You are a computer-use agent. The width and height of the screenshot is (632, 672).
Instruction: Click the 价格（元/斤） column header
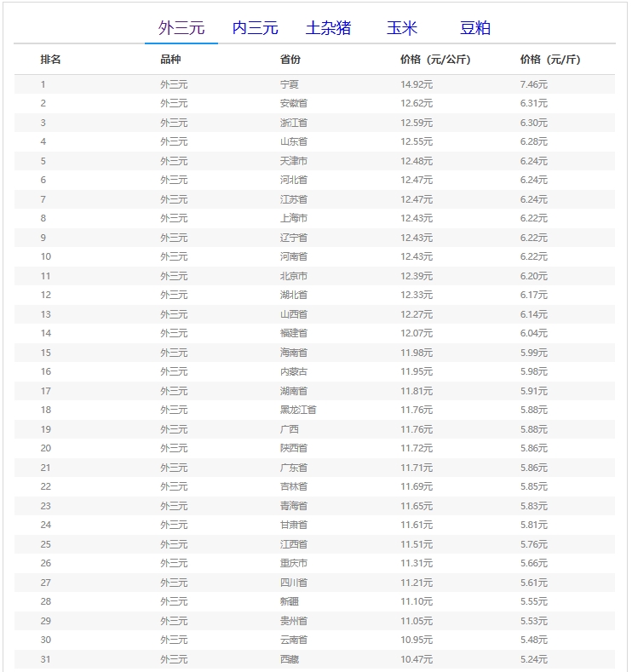coord(550,60)
